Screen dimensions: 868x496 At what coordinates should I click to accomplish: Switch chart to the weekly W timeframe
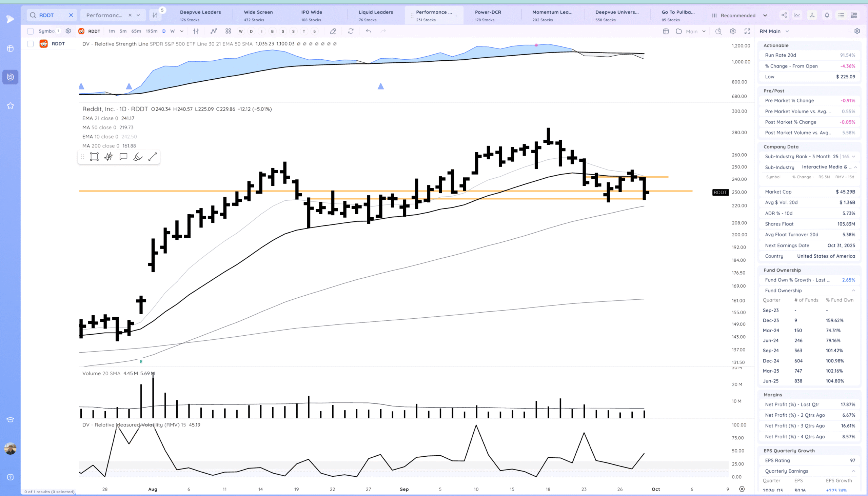point(172,31)
